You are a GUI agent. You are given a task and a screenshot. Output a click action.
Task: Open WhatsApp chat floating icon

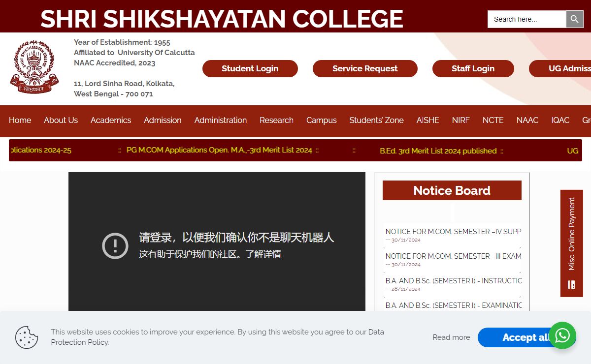click(562, 336)
